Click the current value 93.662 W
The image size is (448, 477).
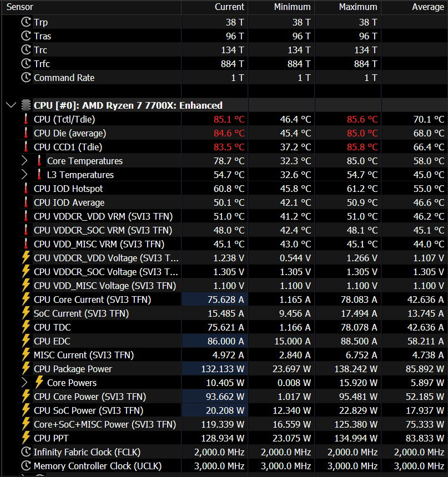coord(225,397)
